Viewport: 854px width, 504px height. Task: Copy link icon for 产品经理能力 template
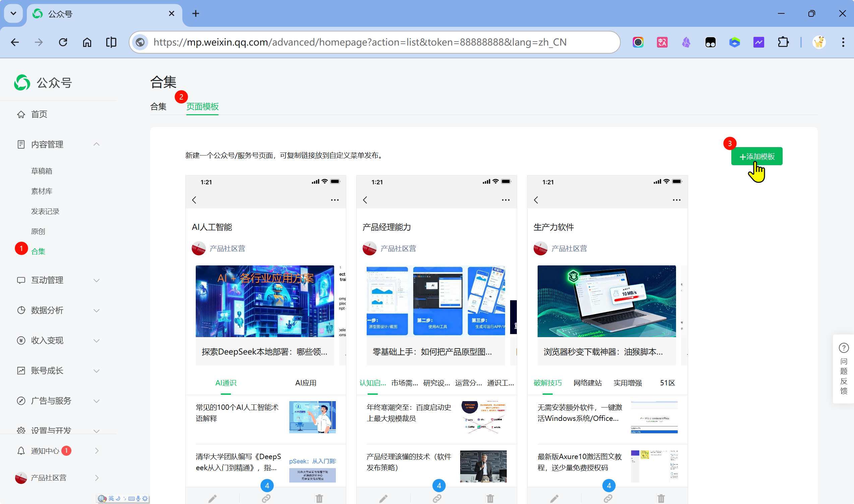click(437, 498)
